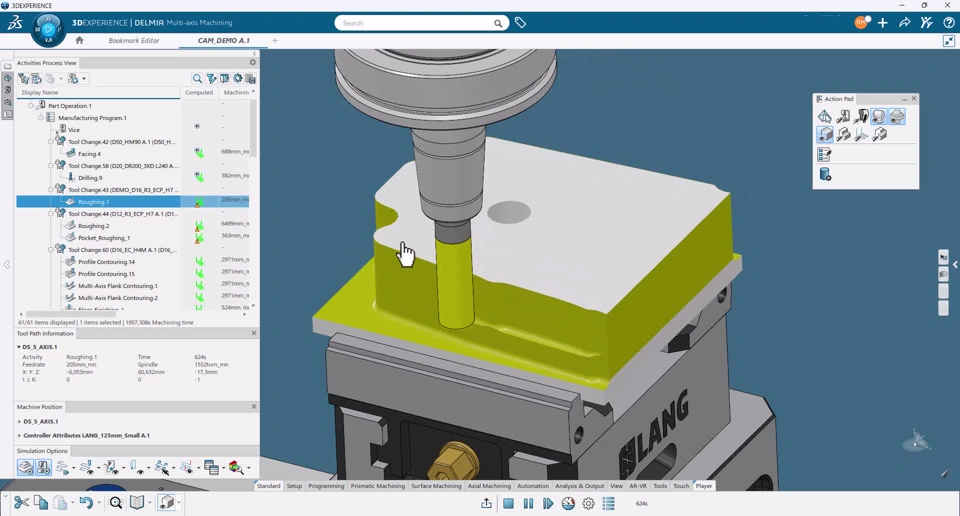
Task: Toggle the cube visibility icon in bottom toolbar
Action: coord(166,503)
